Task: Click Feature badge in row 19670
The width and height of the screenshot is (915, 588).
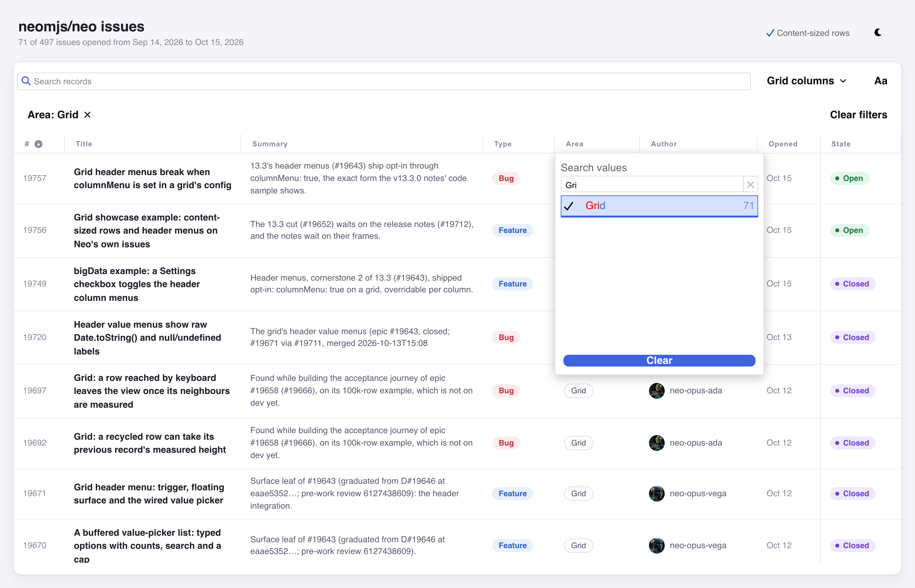Action: tap(512, 545)
